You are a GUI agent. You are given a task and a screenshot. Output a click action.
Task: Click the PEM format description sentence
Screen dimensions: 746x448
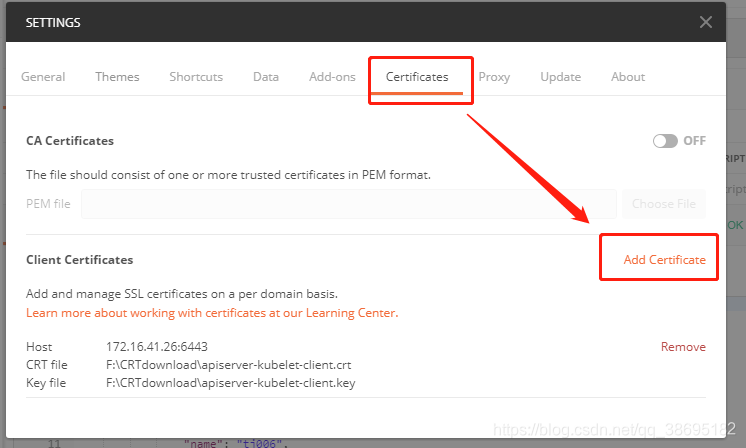click(x=228, y=175)
